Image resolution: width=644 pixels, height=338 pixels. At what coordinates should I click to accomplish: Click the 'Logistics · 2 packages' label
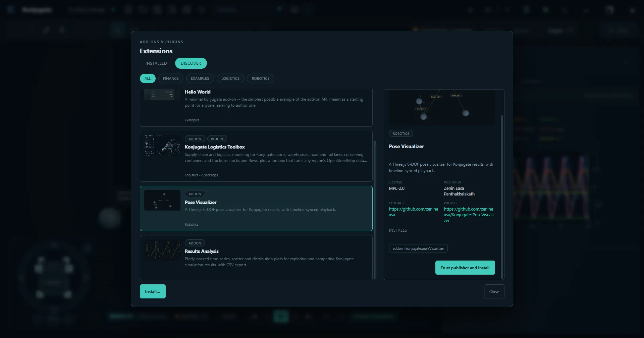pos(201,175)
